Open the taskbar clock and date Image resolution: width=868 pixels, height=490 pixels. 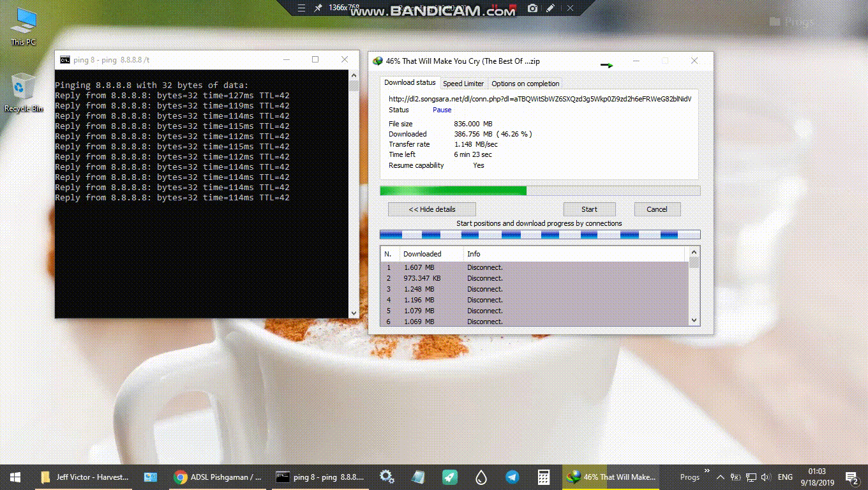click(817, 477)
